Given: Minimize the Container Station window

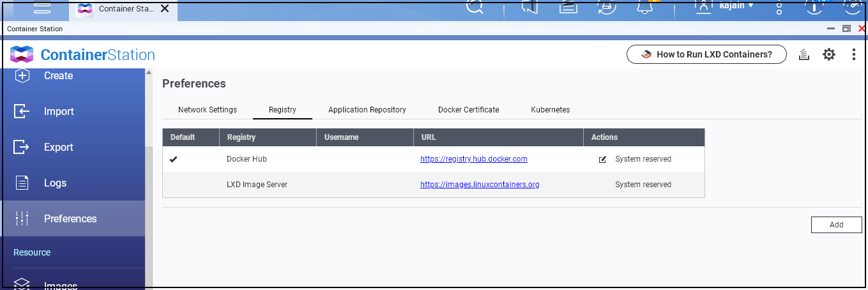Looking at the screenshot, I should coord(831,29).
